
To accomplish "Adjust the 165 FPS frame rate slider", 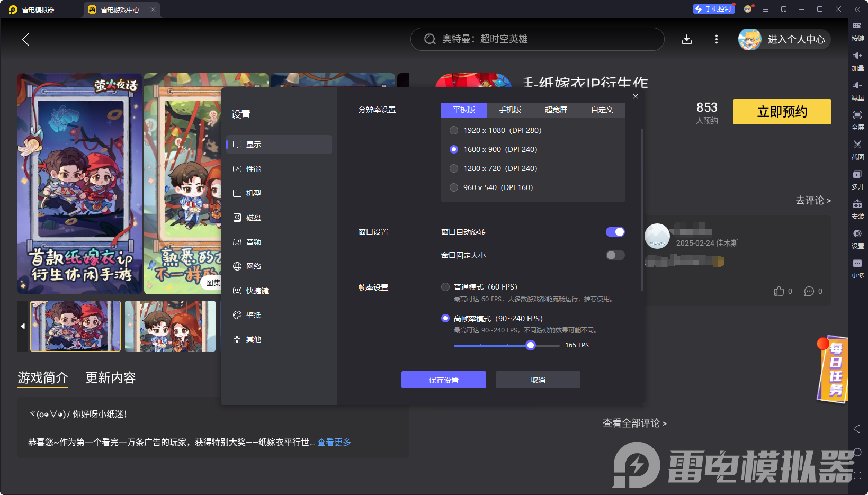I will click(531, 345).
